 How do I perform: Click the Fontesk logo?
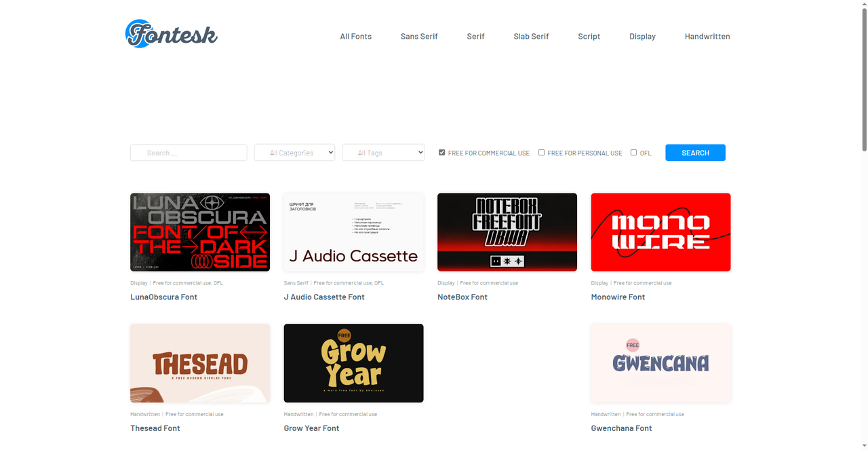click(x=172, y=34)
